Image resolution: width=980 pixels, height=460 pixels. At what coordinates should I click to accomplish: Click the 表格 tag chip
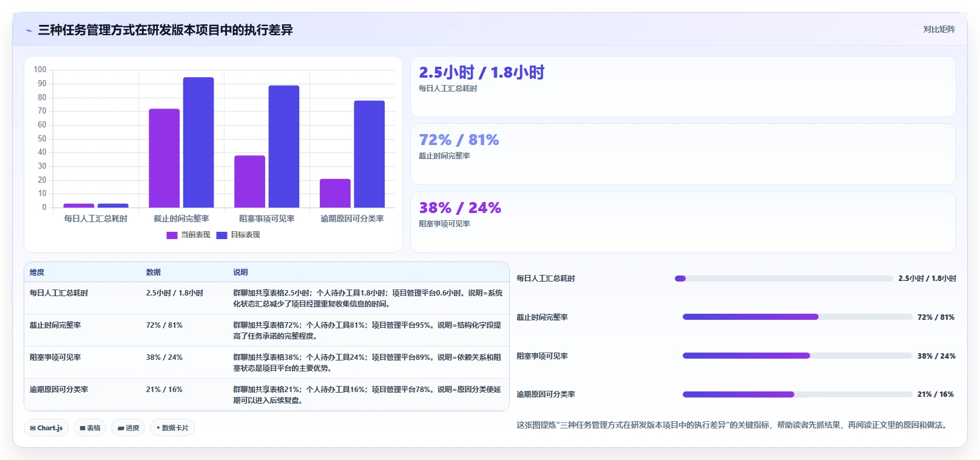[90, 428]
